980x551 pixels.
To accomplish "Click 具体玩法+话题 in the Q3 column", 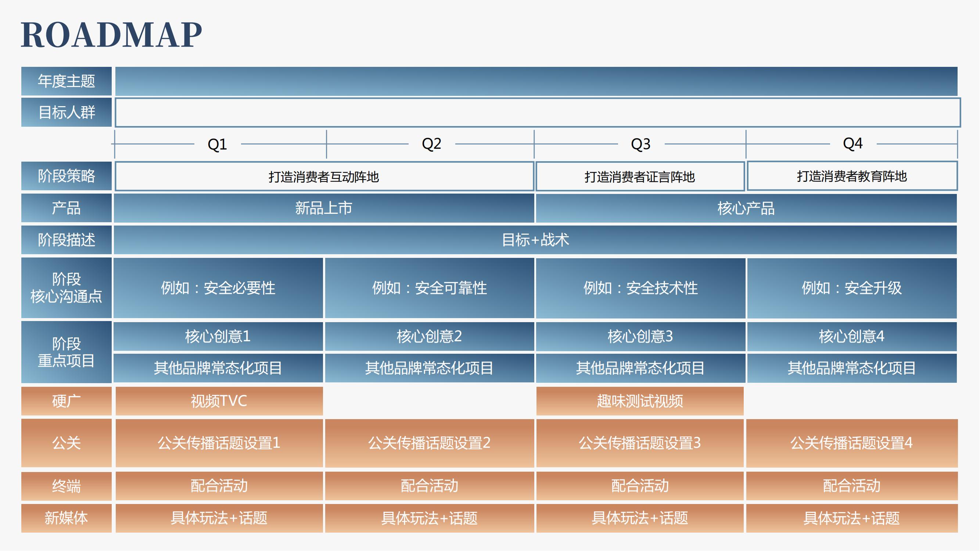I will coord(640,518).
